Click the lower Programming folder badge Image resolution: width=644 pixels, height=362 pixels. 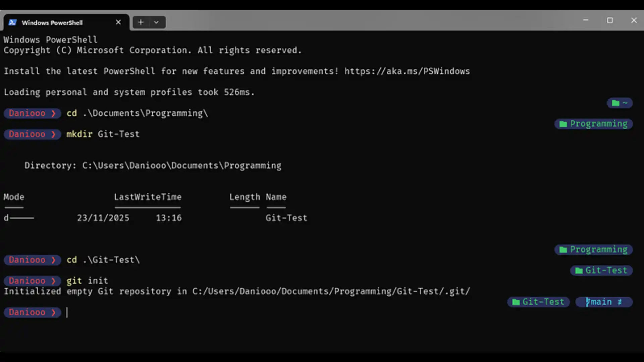click(593, 249)
